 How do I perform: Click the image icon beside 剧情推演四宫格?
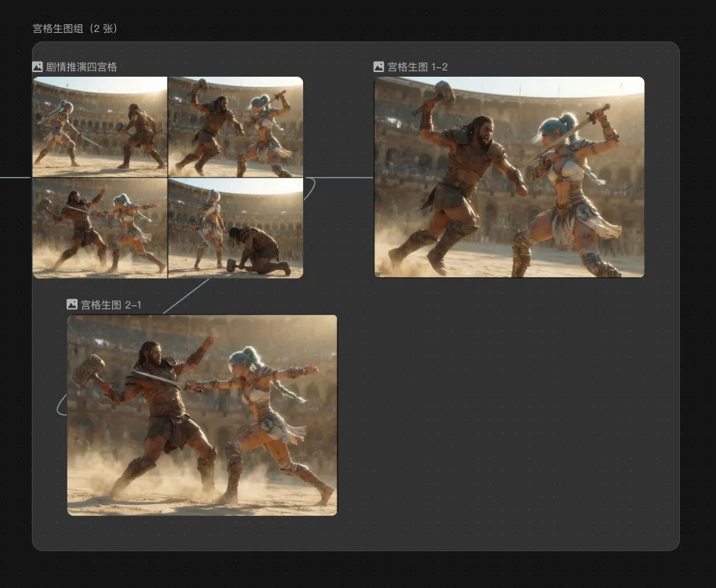[38, 67]
